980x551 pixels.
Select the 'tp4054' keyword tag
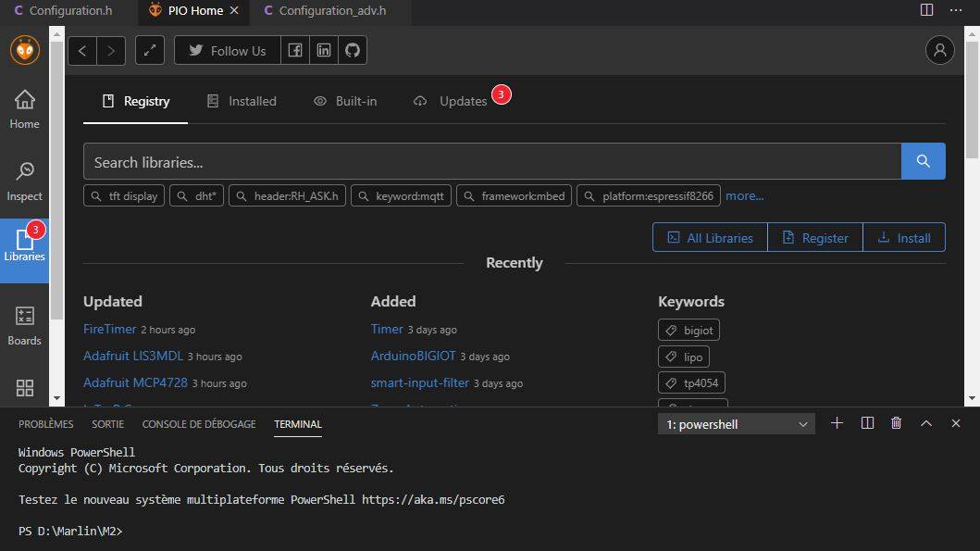pyautogui.click(x=692, y=382)
